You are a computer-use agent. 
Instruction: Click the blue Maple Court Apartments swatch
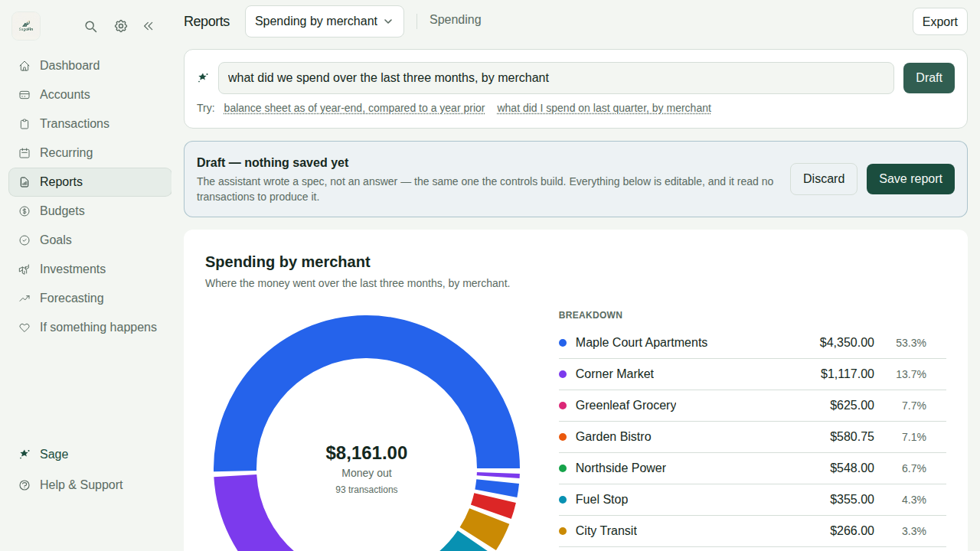pos(563,343)
